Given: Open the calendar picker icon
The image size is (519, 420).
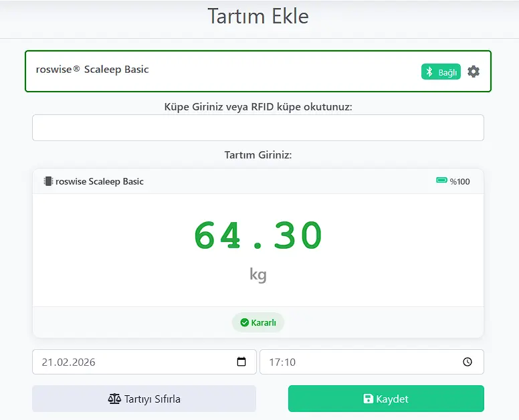Looking at the screenshot, I should 241,362.
